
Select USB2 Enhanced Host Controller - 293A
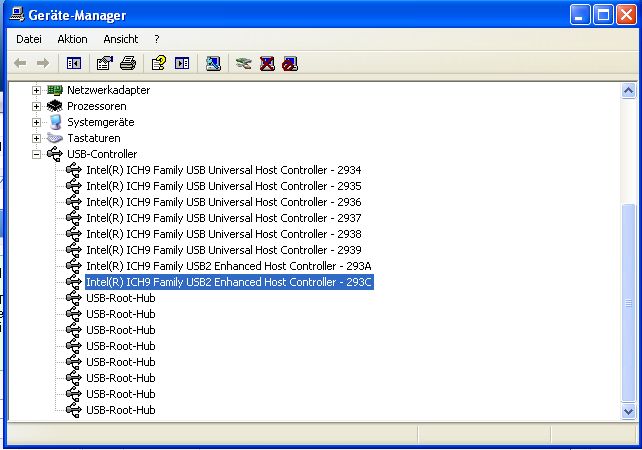point(229,266)
